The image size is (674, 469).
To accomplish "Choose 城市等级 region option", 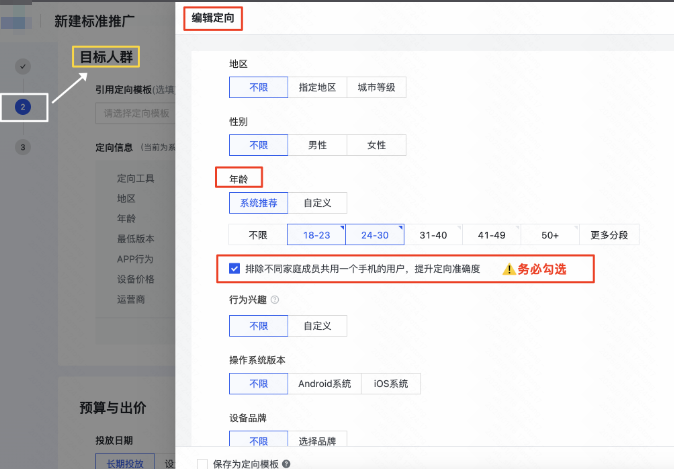I will point(376,87).
